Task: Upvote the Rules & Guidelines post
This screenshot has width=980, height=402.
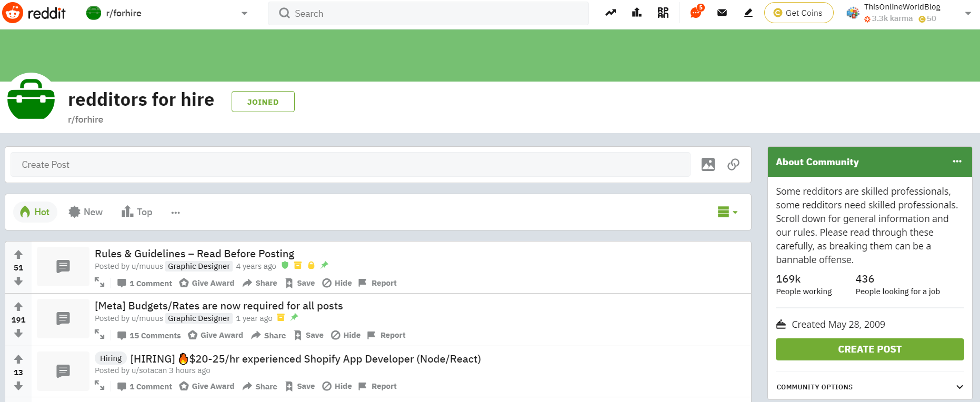Action: point(18,255)
